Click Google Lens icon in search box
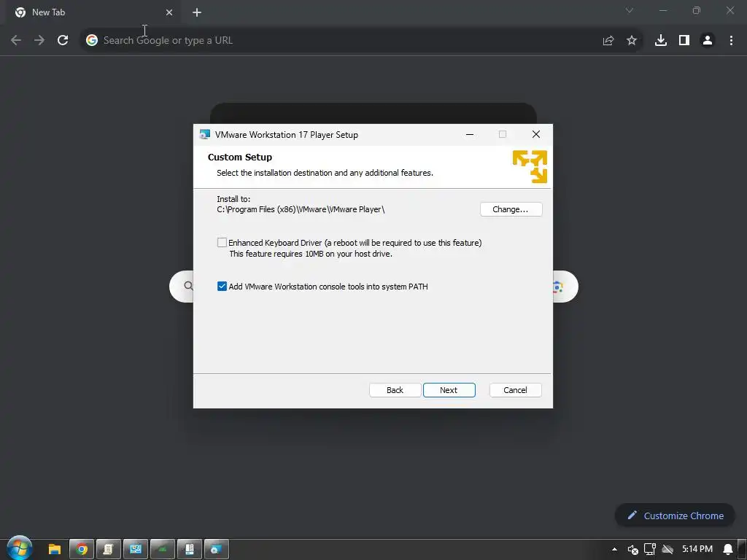 coord(558,287)
